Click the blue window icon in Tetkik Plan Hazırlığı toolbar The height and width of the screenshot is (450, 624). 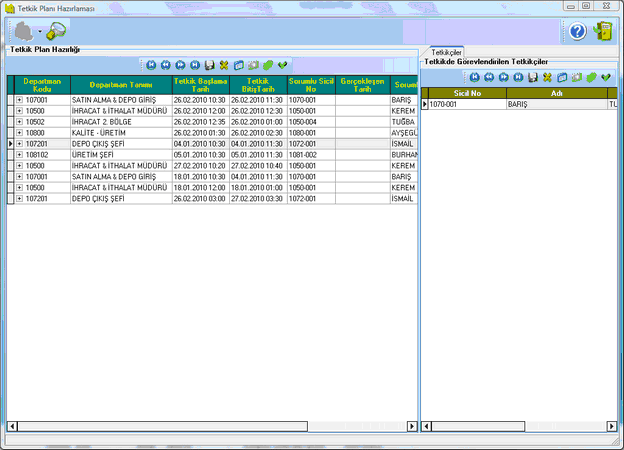click(239, 65)
